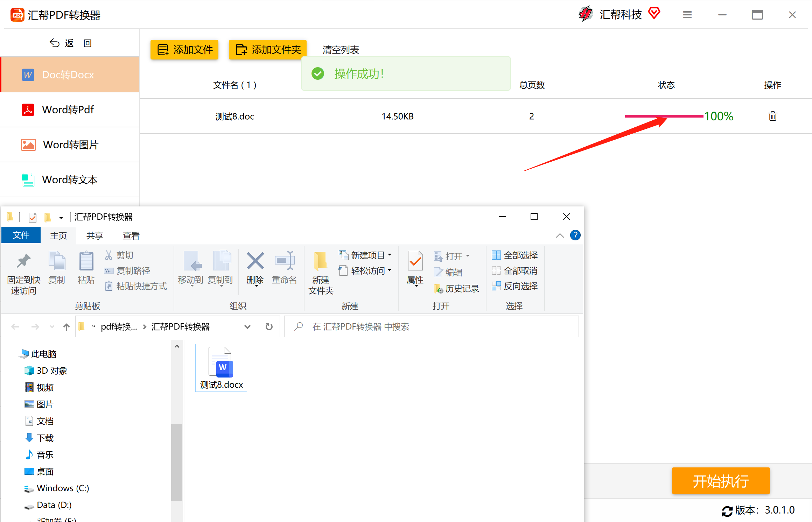Click the 汇帮科技 lightning logo

coord(586,14)
